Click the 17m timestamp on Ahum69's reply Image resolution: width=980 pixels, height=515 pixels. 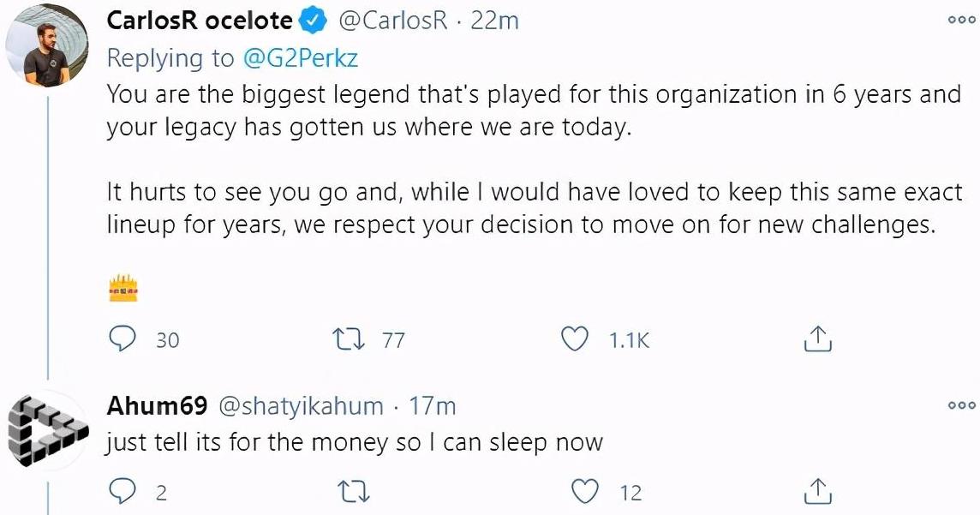click(x=433, y=405)
